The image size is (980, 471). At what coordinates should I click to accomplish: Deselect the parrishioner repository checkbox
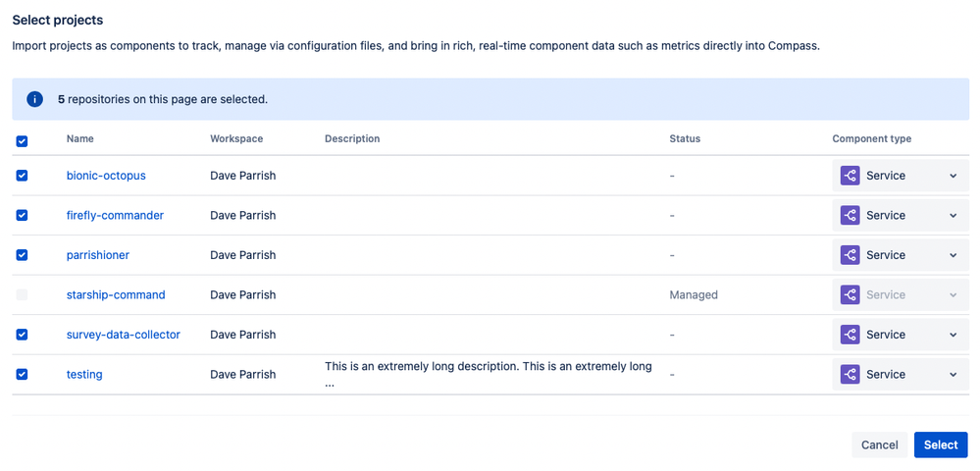[22, 255]
